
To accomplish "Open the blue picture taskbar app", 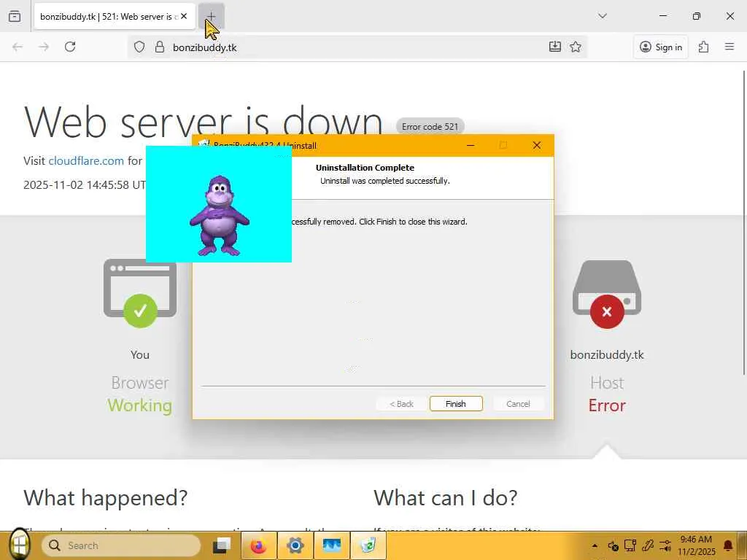I will click(x=332, y=545).
